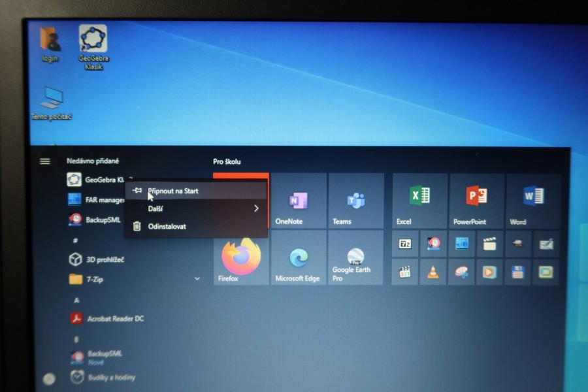This screenshot has height=392, width=588.
Task: Open the 7-Zip folder in app list
Action: tap(135, 279)
